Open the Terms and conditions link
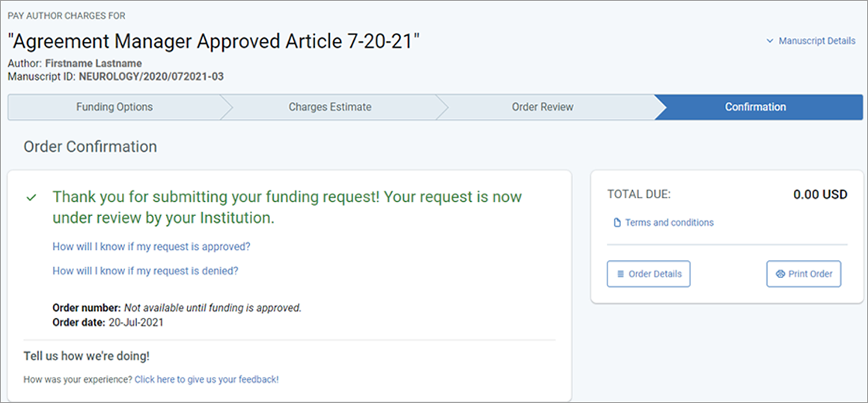This screenshot has width=868, height=403. pos(669,223)
